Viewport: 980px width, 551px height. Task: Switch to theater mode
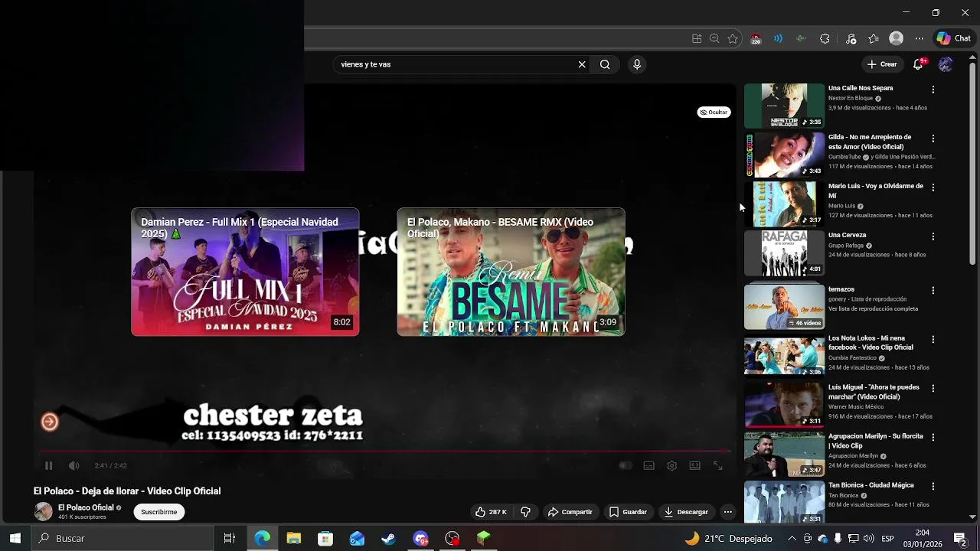[x=694, y=465]
